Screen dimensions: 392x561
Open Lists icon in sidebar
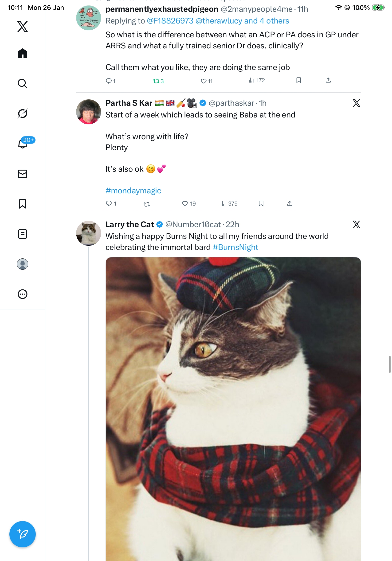point(23,234)
